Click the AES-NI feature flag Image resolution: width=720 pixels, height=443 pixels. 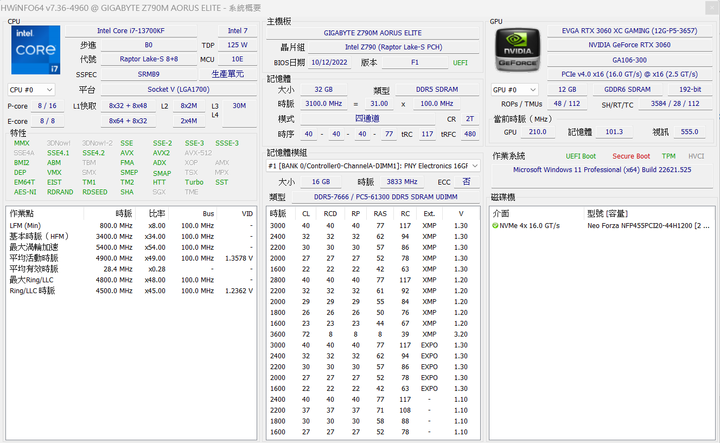tap(25, 192)
